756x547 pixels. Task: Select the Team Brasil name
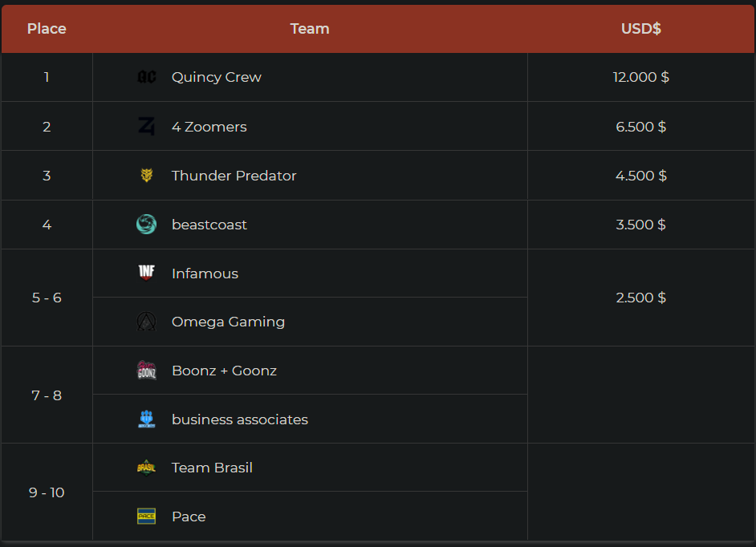point(212,468)
